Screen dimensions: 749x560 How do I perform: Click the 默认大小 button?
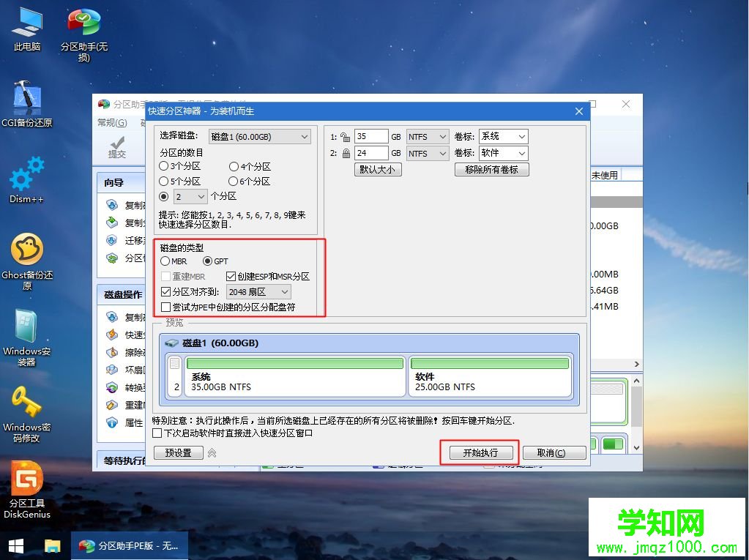377,169
